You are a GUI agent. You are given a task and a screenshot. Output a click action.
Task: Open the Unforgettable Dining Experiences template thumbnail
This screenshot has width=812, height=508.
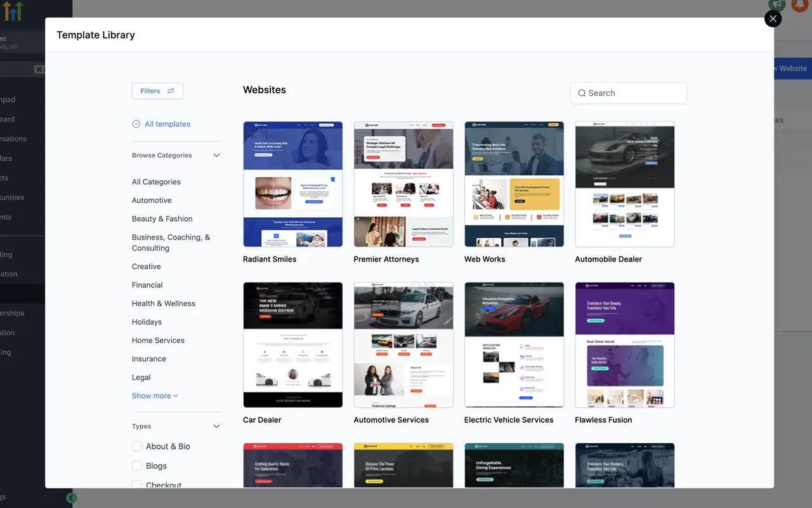pos(514,465)
